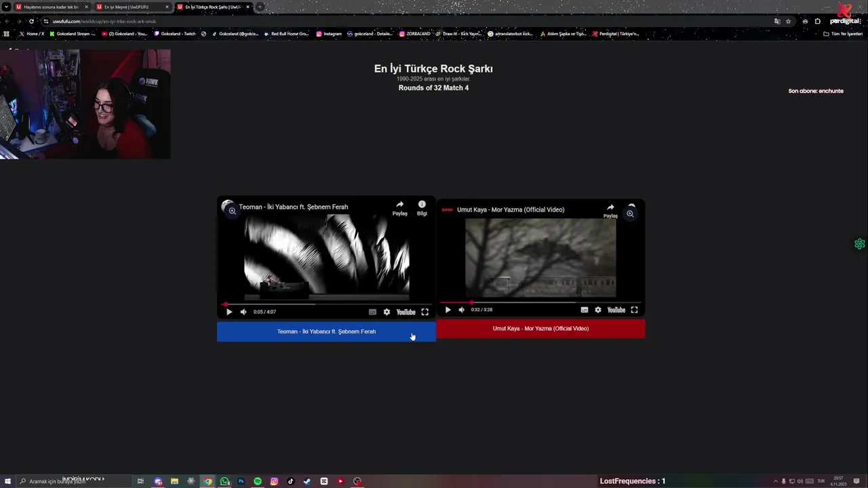Seek on Umut Kaya video progress bar
This screenshot has height=488, width=868.
click(x=540, y=302)
